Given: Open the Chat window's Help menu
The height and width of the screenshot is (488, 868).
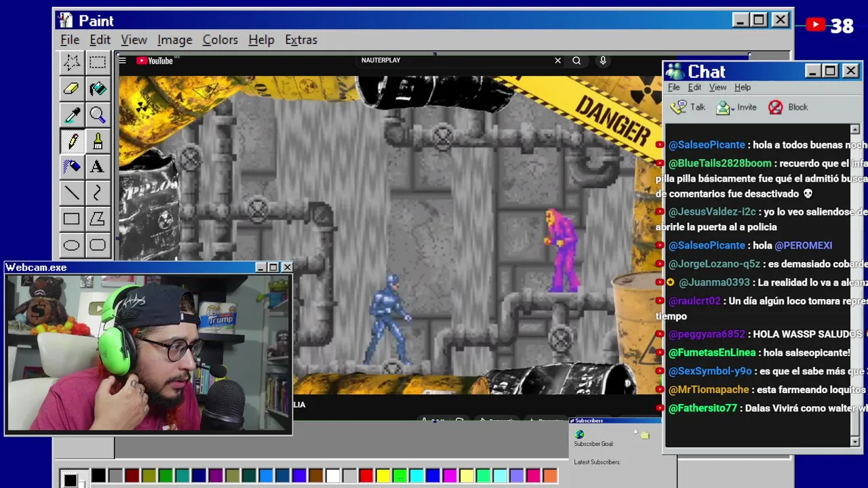Looking at the screenshot, I should point(743,87).
